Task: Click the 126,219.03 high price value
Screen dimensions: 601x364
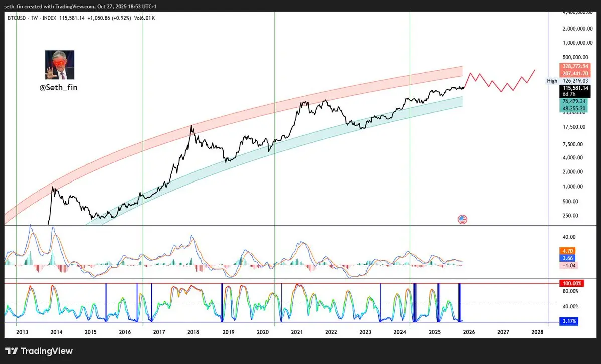Action: point(575,81)
